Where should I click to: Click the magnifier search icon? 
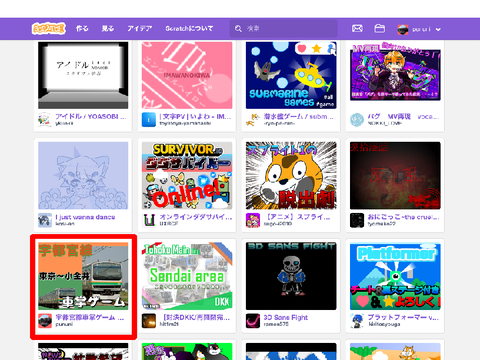tap(238, 29)
